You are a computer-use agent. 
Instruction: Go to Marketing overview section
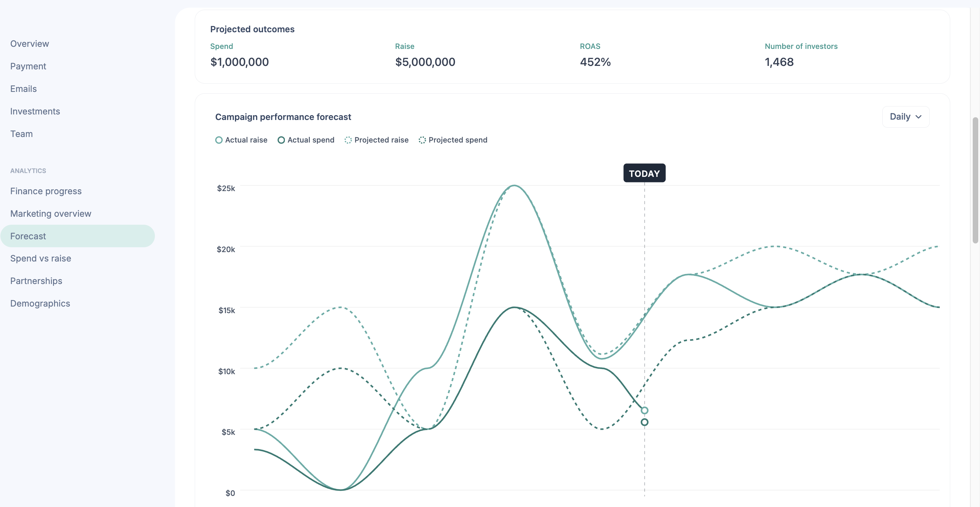pyautogui.click(x=51, y=214)
